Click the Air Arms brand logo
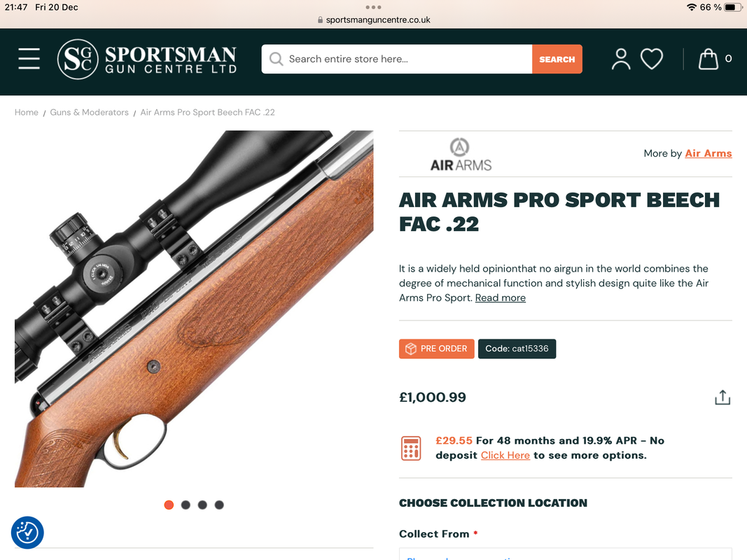This screenshot has width=747, height=560. pyautogui.click(x=461, y=154)
